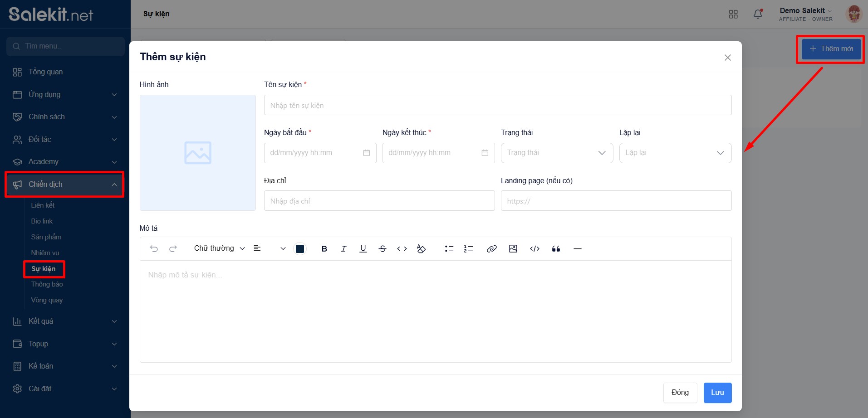Apply strikethrough formatting

[x=383, y=248]
